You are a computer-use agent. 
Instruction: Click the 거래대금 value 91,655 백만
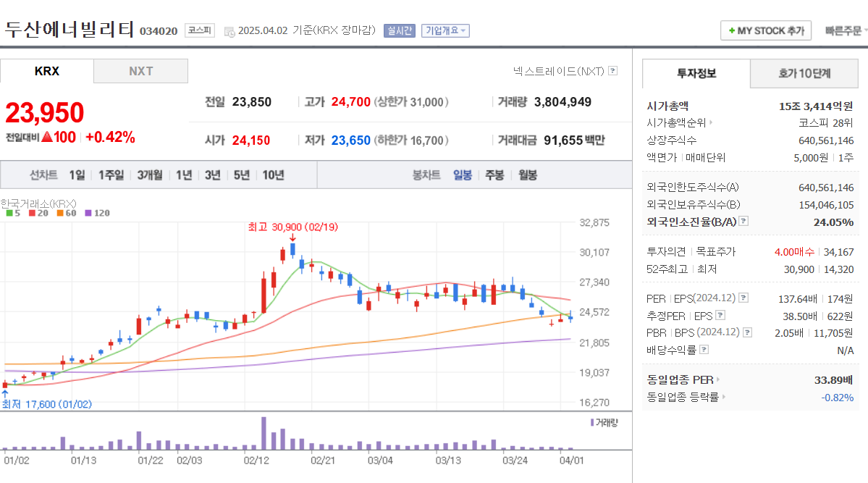(x=574, y=140)
